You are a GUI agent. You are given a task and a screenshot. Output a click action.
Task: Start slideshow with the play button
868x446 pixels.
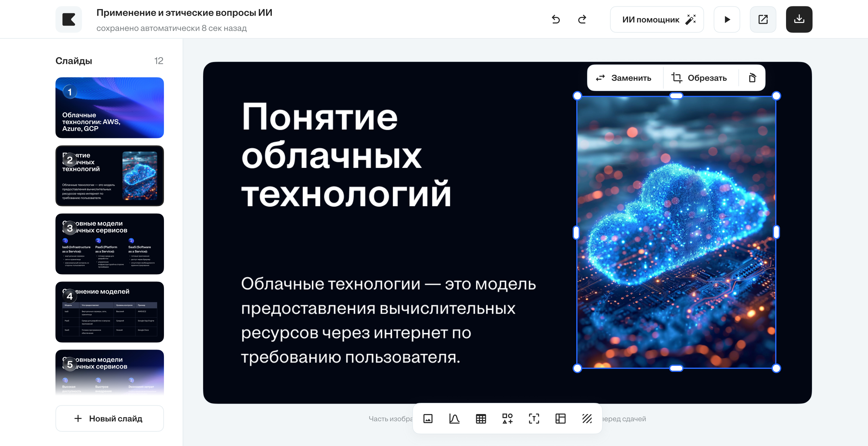point(727,20)
